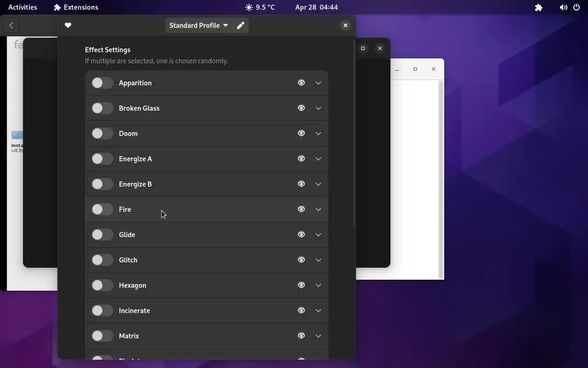Expand the Fire settings chevron
The height and width of the screenshot is (368, 588).
click(x=318, y=209)
